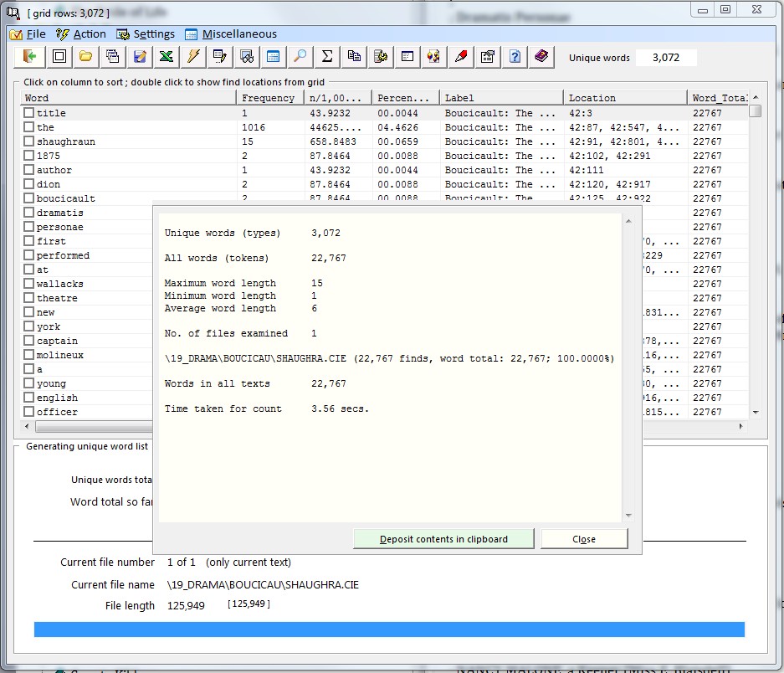
Task: Click the Location column header
Action: click(624, 98)
